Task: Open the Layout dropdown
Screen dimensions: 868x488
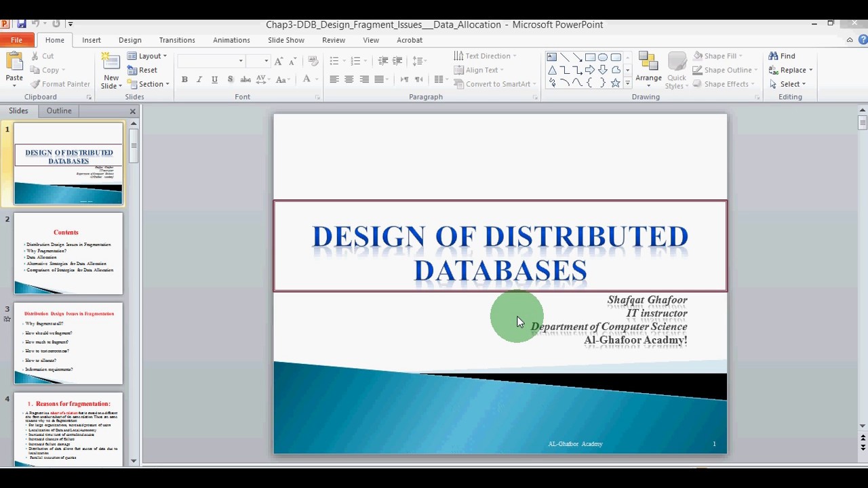Action: tap(147, 56)
